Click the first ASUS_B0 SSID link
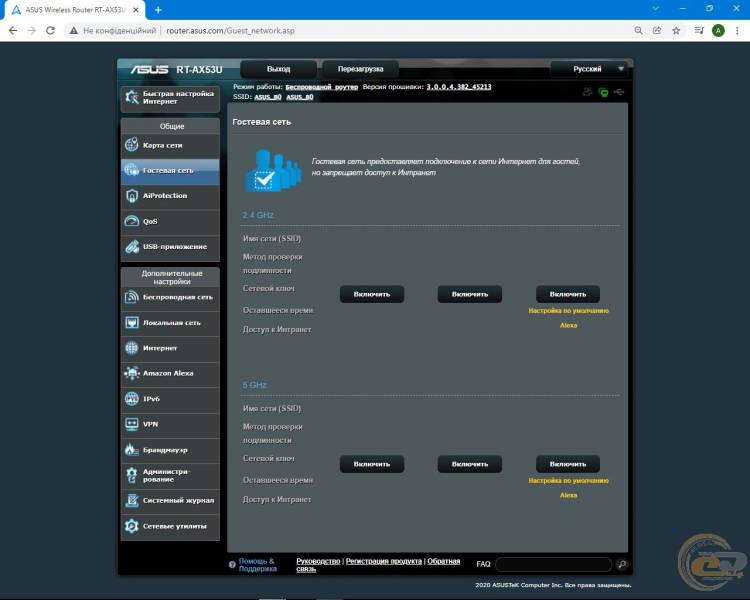 (268, 97)
